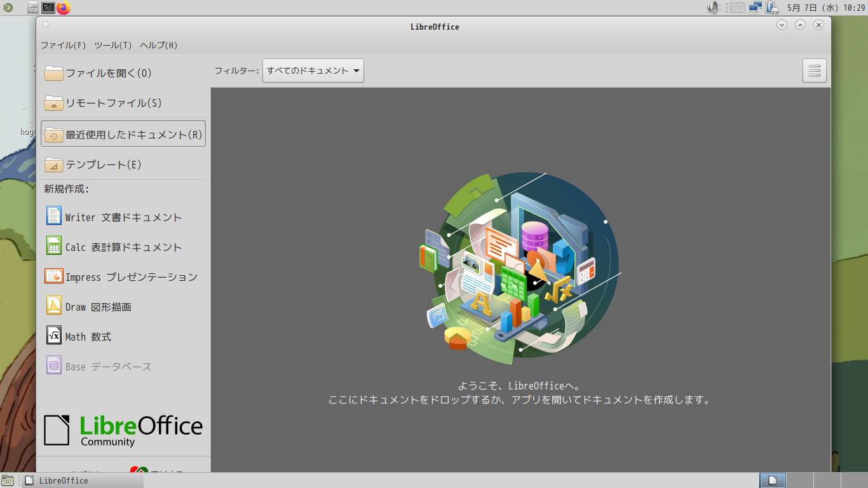Screen dimensions: 868x488
Task: Open the ファイル(F) menu
Action: pyautogui.click(x=63, y=45)
